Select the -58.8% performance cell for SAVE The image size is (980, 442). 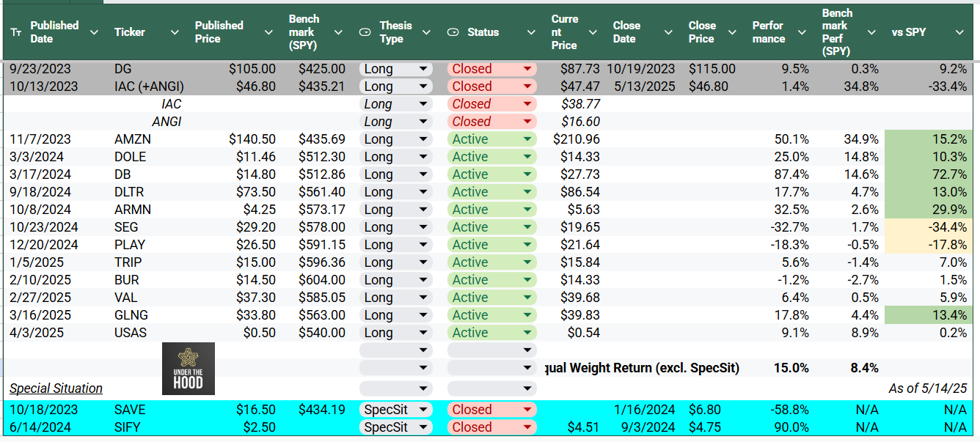click(x=789, y=410)
